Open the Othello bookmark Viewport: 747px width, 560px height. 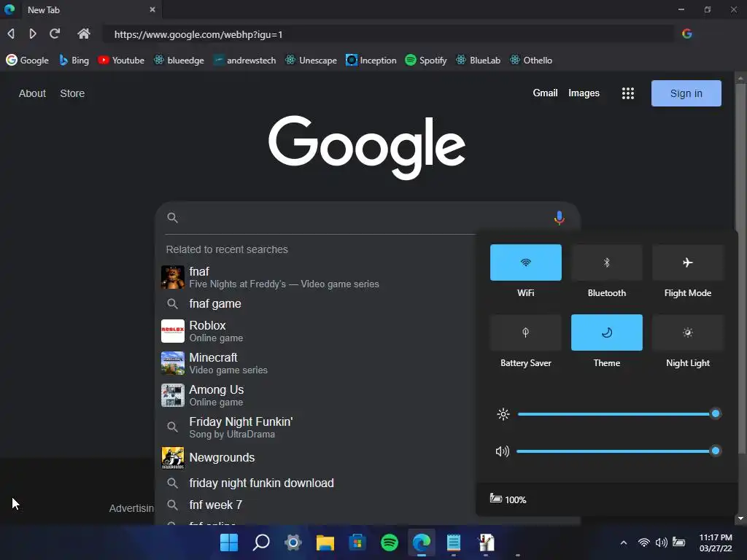[531, 61]
